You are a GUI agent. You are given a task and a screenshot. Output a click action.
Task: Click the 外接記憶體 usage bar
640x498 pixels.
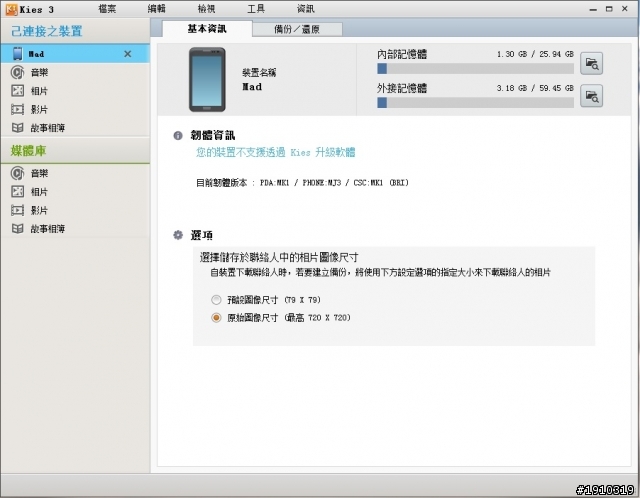click(476, 102)
